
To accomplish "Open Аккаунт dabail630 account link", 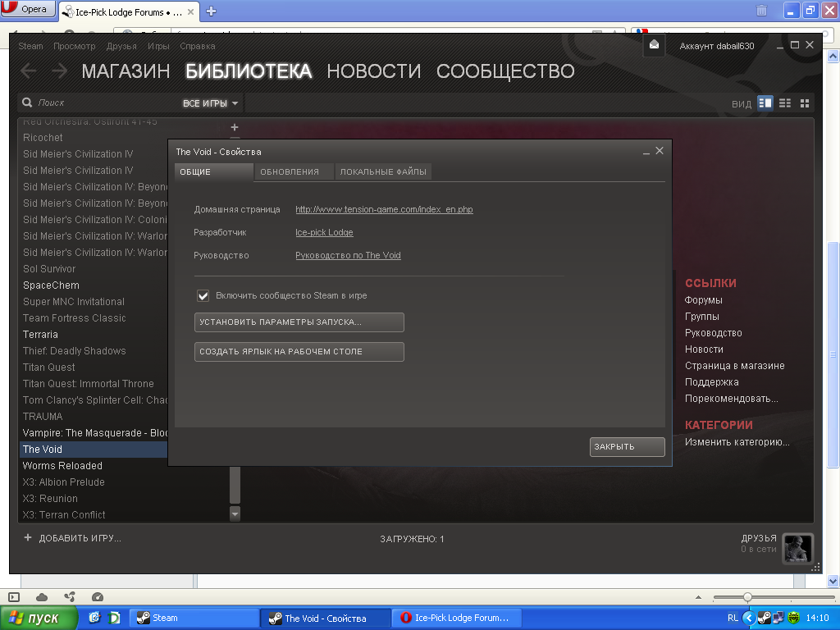I will point(717,46).
